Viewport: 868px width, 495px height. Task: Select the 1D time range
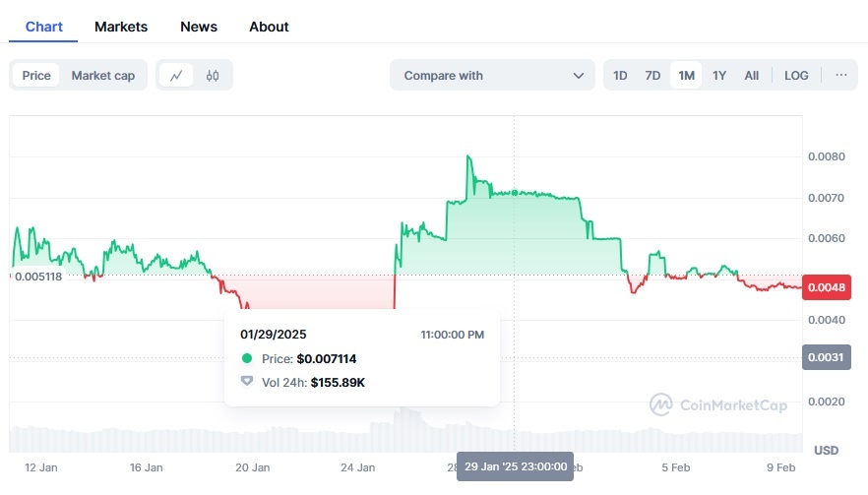pyautogui.click(x=620, y=76)
